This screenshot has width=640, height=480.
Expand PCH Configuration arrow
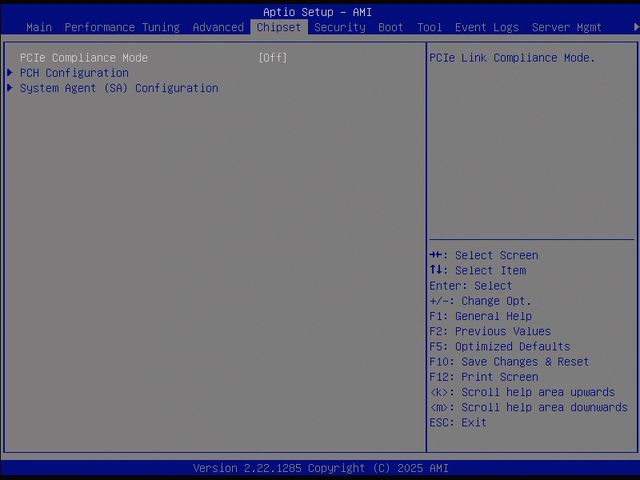[x=10, y=73]
